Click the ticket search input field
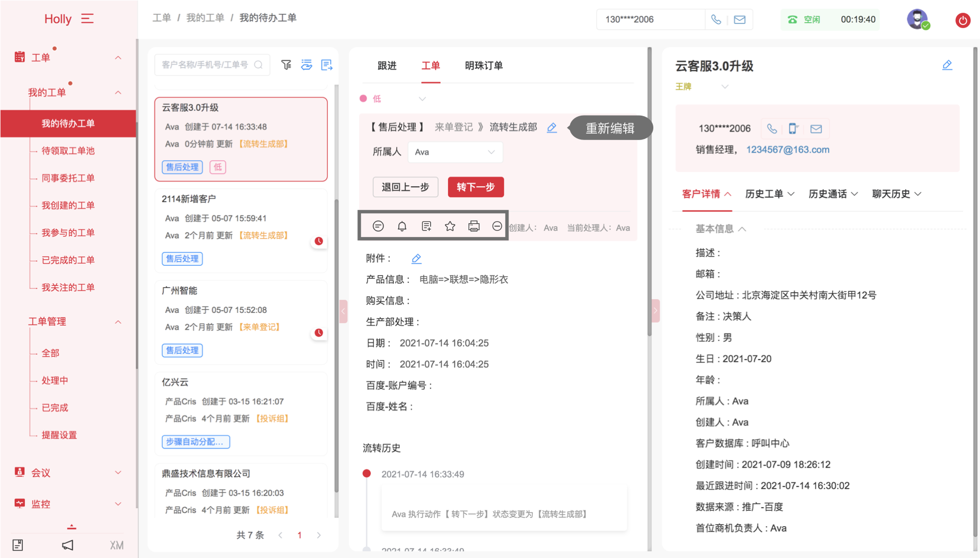Screen dimensions: 980x558 [205, 65]
